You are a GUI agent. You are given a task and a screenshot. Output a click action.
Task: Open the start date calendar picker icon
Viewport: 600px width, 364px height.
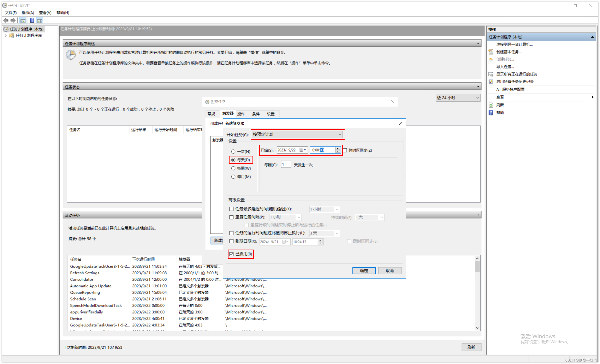click(x=303, y=150)
